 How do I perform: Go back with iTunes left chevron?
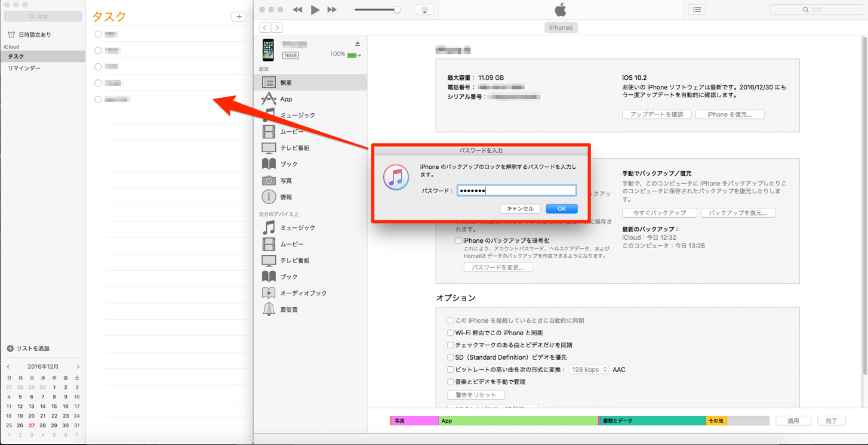[265, 27]
